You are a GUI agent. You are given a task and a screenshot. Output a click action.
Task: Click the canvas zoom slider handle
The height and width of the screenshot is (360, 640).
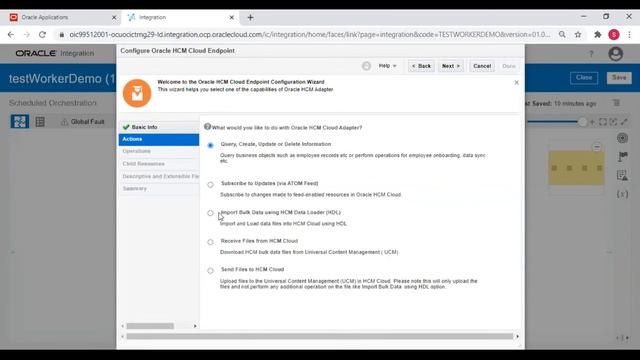tap(582, 122)
